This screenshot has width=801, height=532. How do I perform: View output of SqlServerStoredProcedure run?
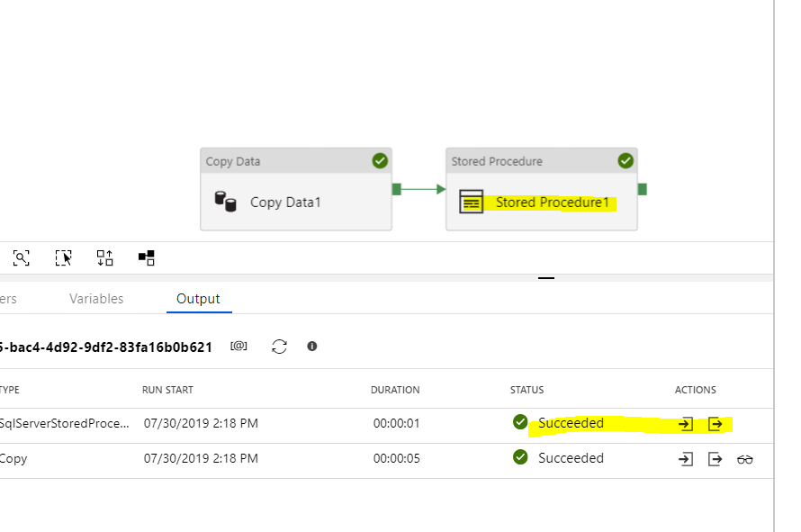point(715,424)
